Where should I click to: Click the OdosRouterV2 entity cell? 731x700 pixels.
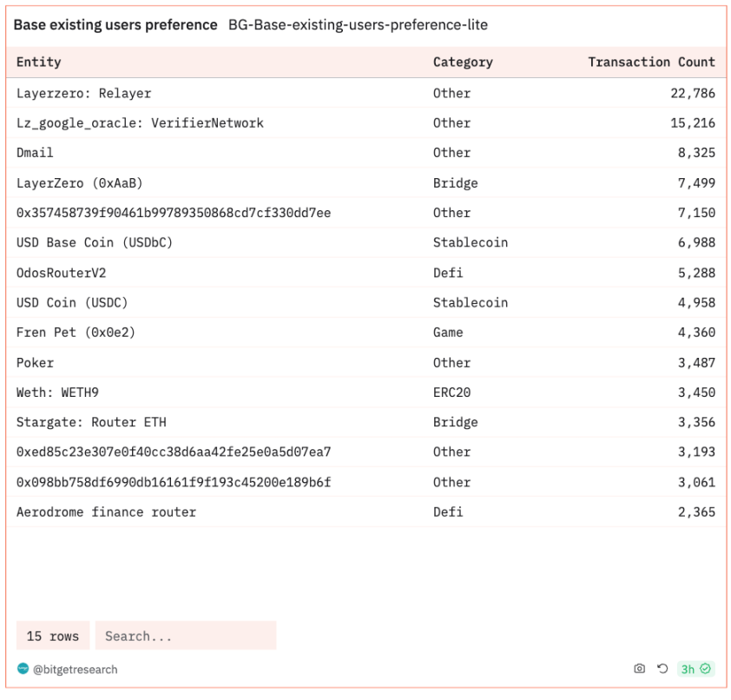pos(62,273)
